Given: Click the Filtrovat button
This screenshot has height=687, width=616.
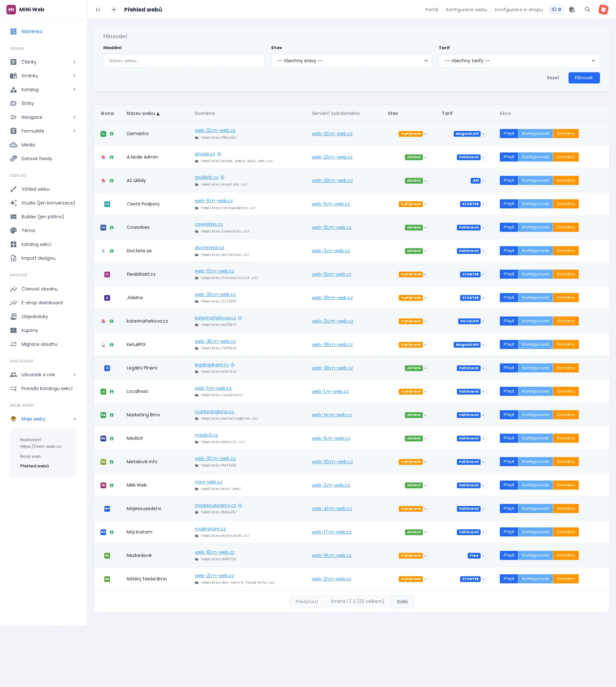Looking at the screenshot, I should (x=584, y=78).
